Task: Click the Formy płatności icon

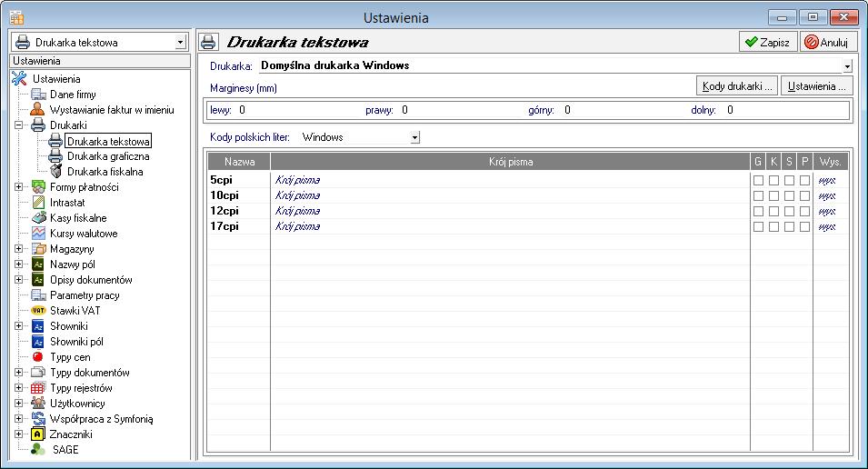Action: tap(38, 187)
